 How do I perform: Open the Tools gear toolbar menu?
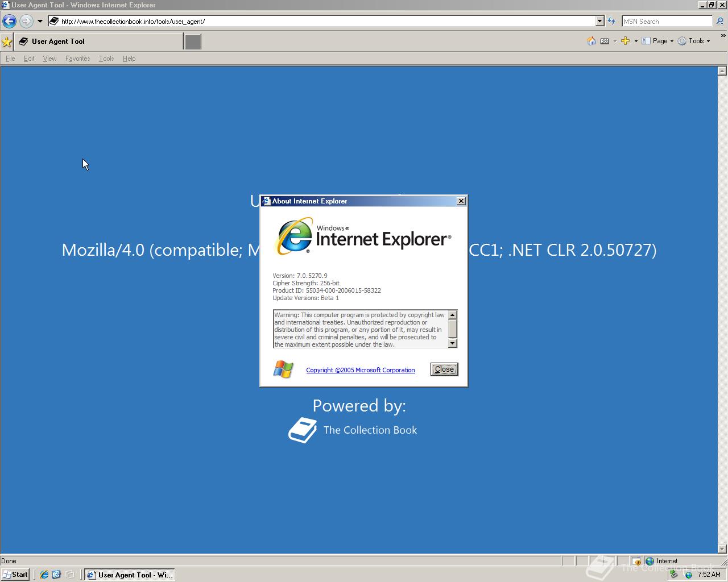click(694, 41)
